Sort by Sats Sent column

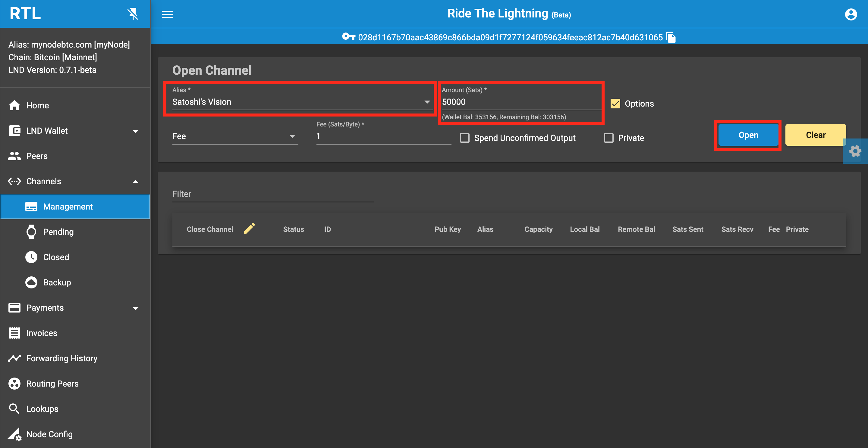pyautogui.click(x=687, y=229)
